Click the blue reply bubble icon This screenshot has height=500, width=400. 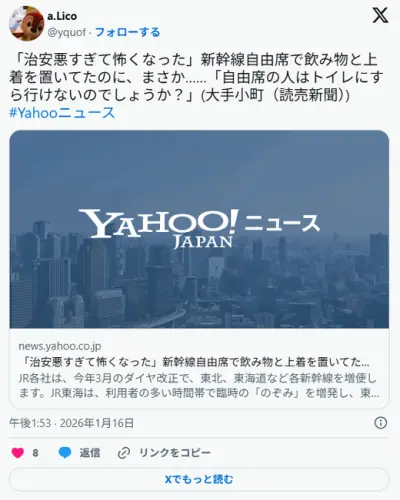click(65, 453)
